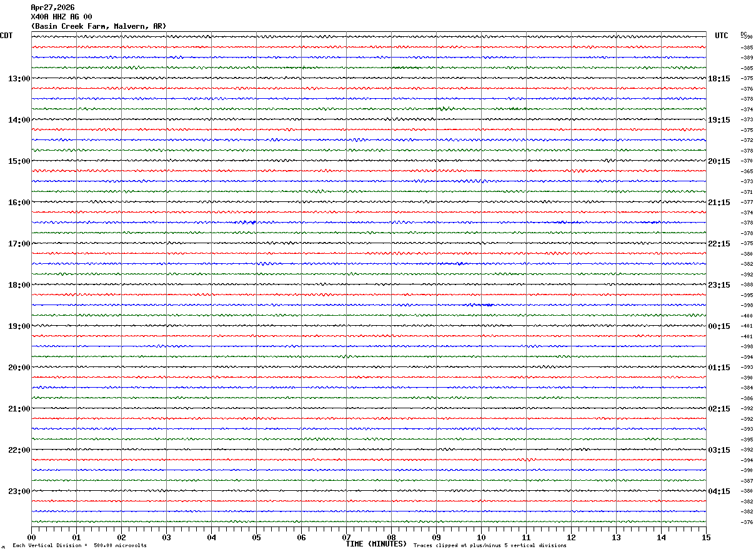Click the 13:00 CDT time label
Image resolution: width=756 pixels, height=554 pixels.
(19, 79)
